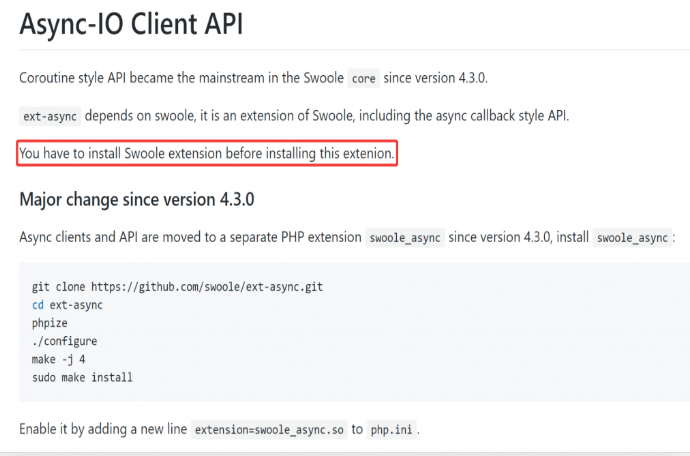Click "git clone" at start of code block
Screen dimensions: 690x456
pyautogui.click(x=59, y=287)
